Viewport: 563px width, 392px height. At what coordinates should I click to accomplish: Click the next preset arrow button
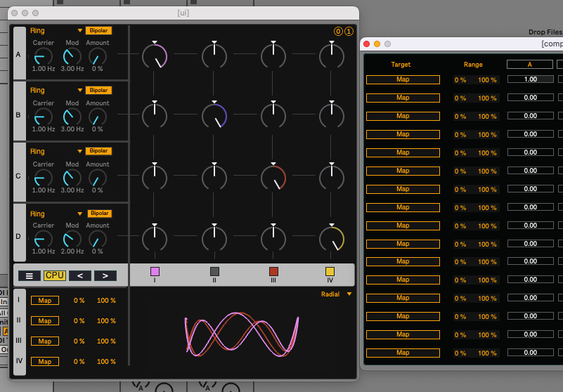pos(105,275)
